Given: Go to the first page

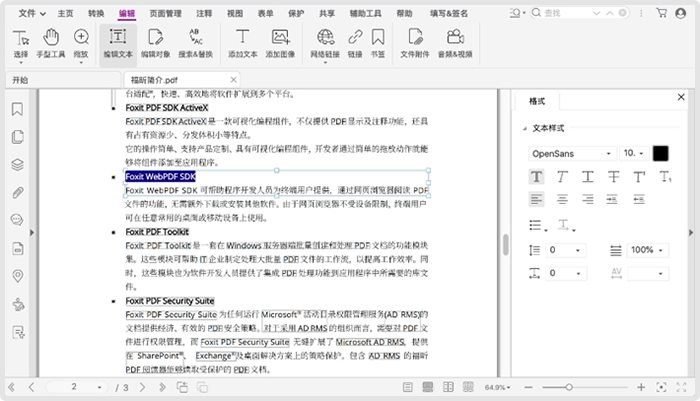Looking at the screenshot, I should pyautogui.click(x=12, y=387).
